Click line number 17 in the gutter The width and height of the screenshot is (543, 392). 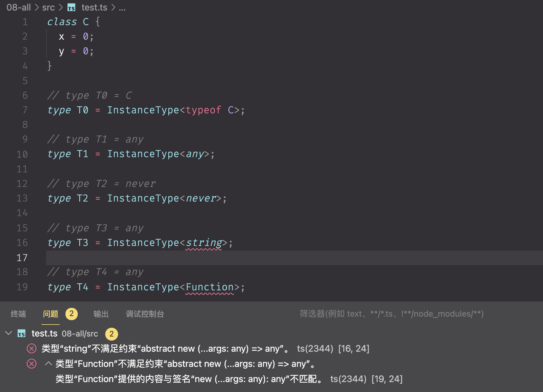tap(22, 258)
